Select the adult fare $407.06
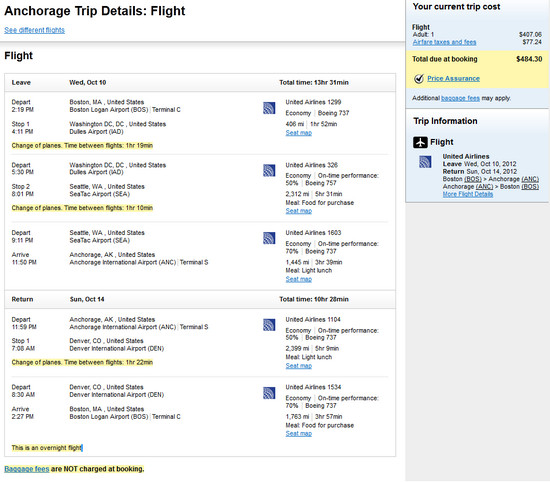The image size is (550, 482). pos(530,34)
